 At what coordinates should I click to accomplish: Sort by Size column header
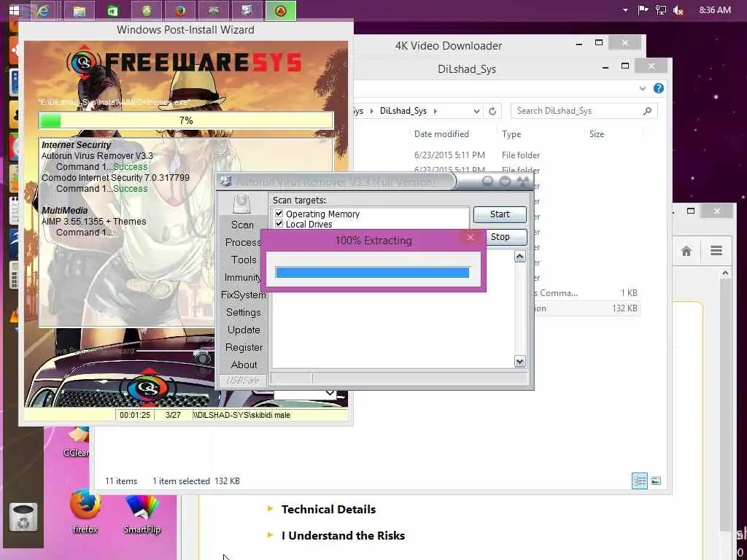click(x=597, y=134)
